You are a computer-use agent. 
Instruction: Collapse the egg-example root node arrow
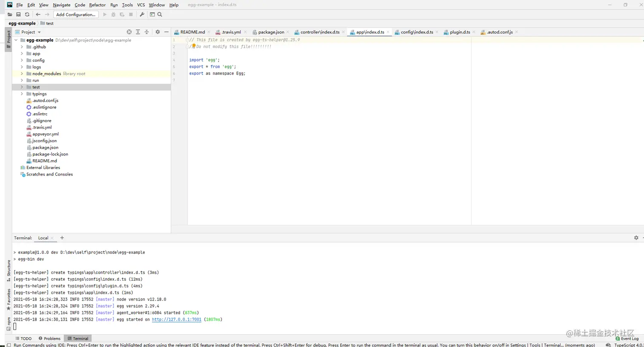point(16,40)
